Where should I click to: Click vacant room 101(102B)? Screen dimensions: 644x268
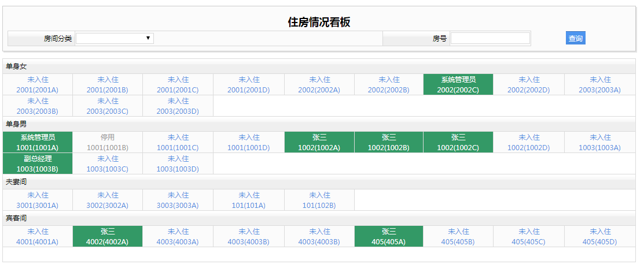click(319, 200)
